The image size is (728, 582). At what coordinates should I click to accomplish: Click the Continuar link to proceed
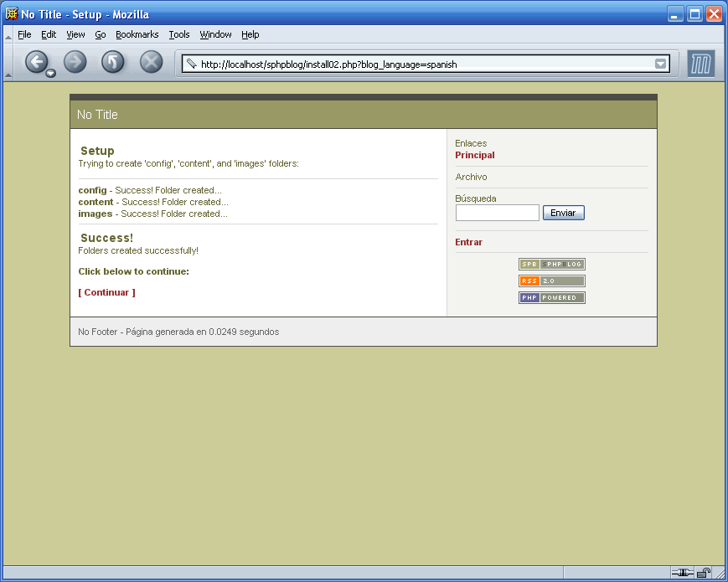pyautogui.click(x=106, y=292)
